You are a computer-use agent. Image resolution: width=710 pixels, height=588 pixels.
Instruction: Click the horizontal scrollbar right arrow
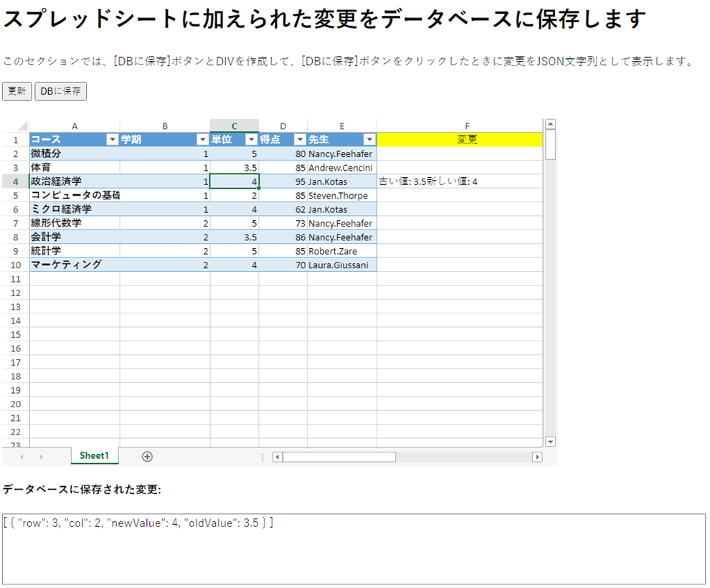point(536,457)
